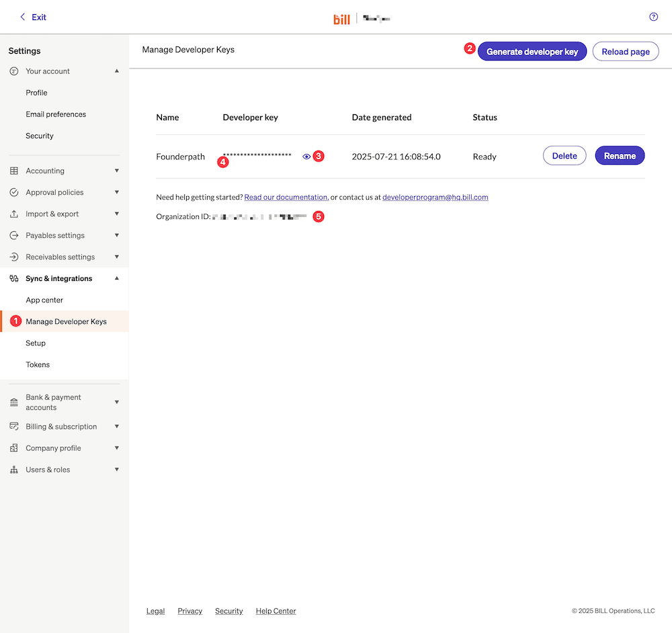Open the Tokens settings page

[x=38, y=364]
